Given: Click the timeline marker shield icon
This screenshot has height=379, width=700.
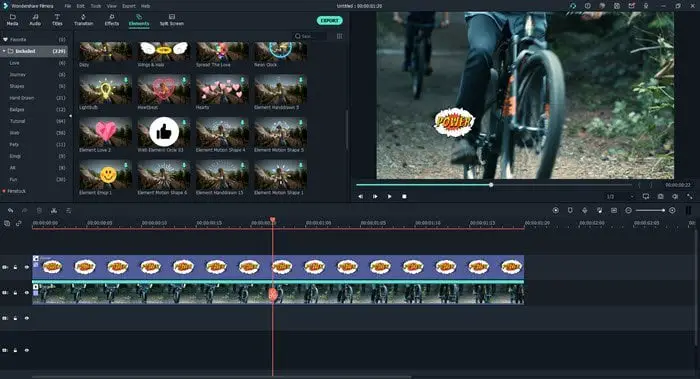Looking at the screenshot, I should coord(570,210).
